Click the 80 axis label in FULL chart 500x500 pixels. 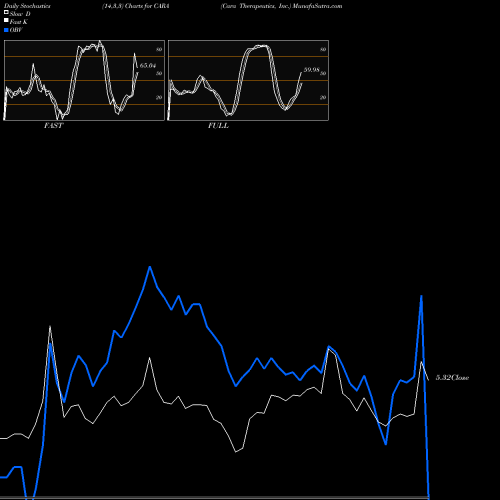point(323,49)
